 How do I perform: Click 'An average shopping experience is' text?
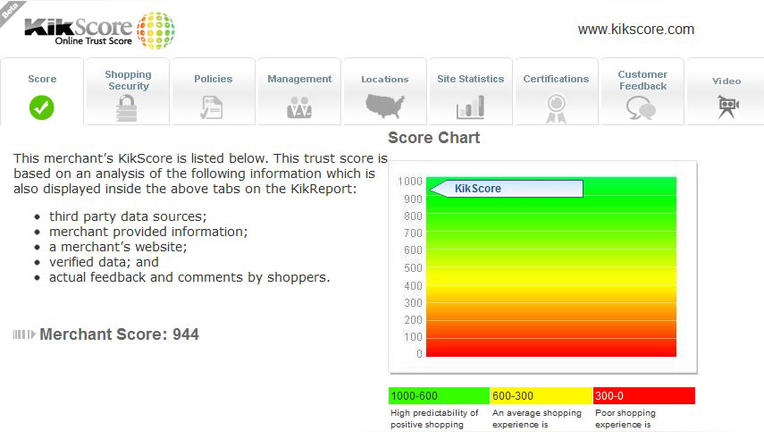pyautogui.click(x=536, y=419)
